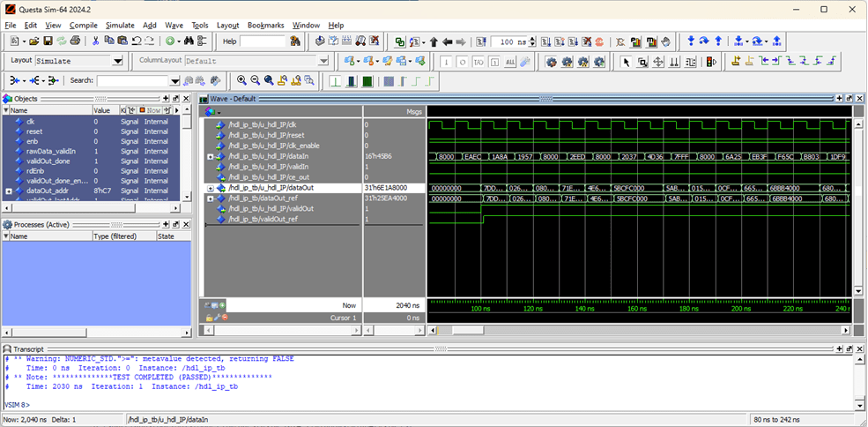
Task: Click the Restart simulation icon left of run length
Action: coord(479,41)
